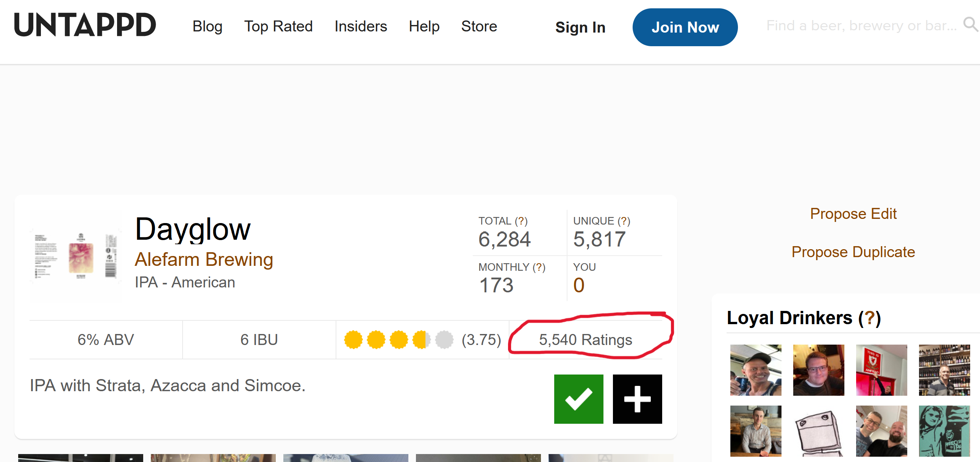The width and height of the screenshot is (980, 462).
Task: Open loyal drinker avatar with cap and mug
Action: (x=755, y=370)
